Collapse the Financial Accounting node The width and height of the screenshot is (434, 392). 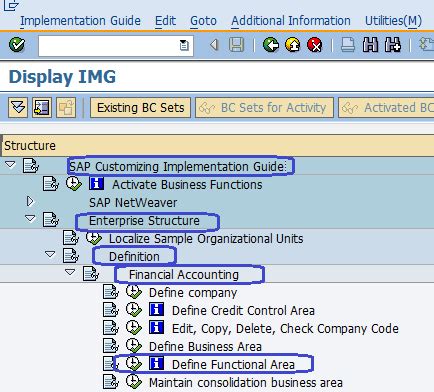70,272
